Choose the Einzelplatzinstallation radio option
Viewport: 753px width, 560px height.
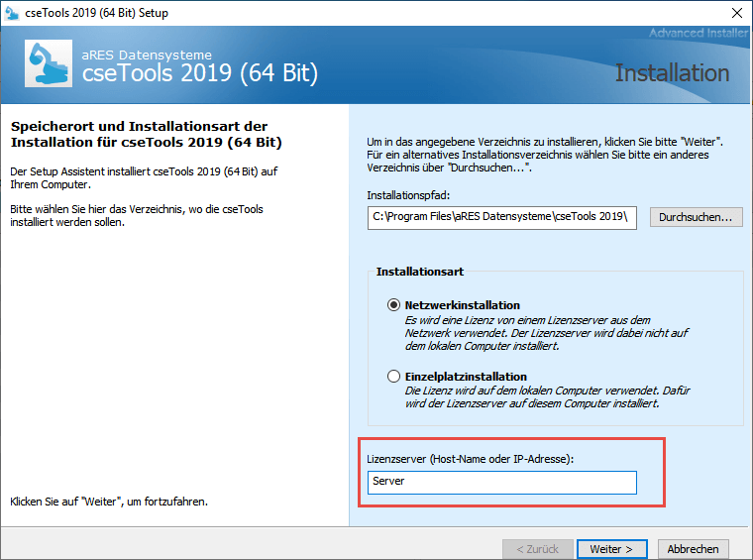click(394, 377)
